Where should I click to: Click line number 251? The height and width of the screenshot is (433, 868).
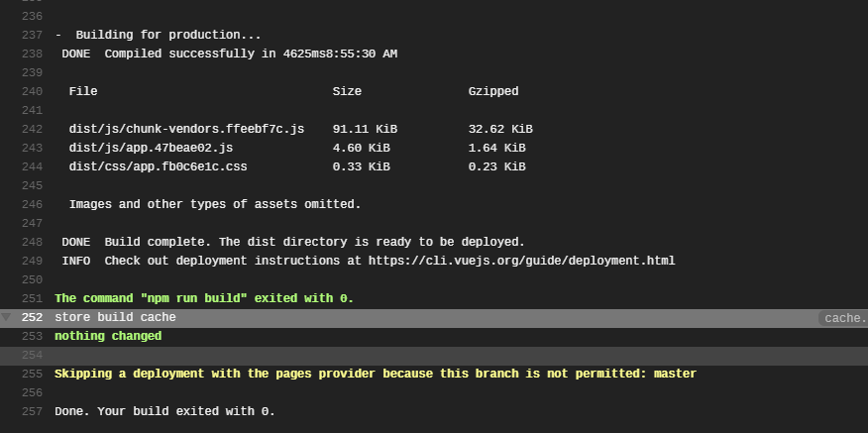pos(32,298)
